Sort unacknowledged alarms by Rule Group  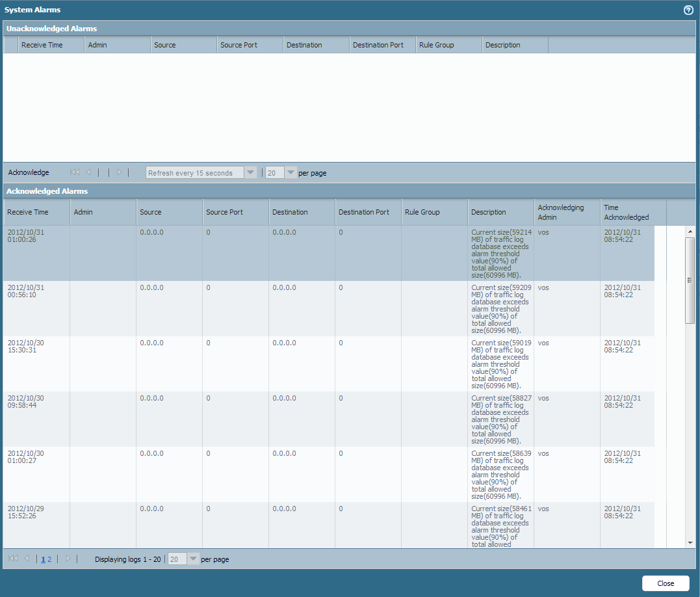tap(448, 45)
